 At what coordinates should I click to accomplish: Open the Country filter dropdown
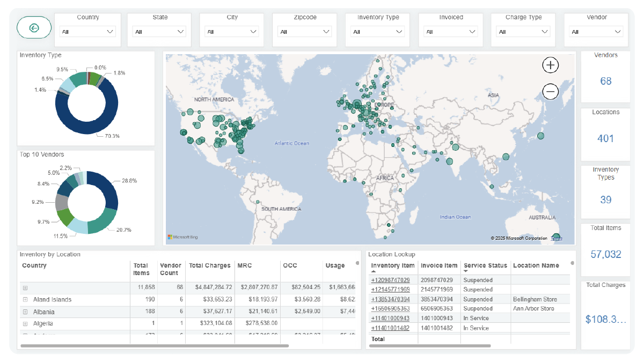point(88,32)
